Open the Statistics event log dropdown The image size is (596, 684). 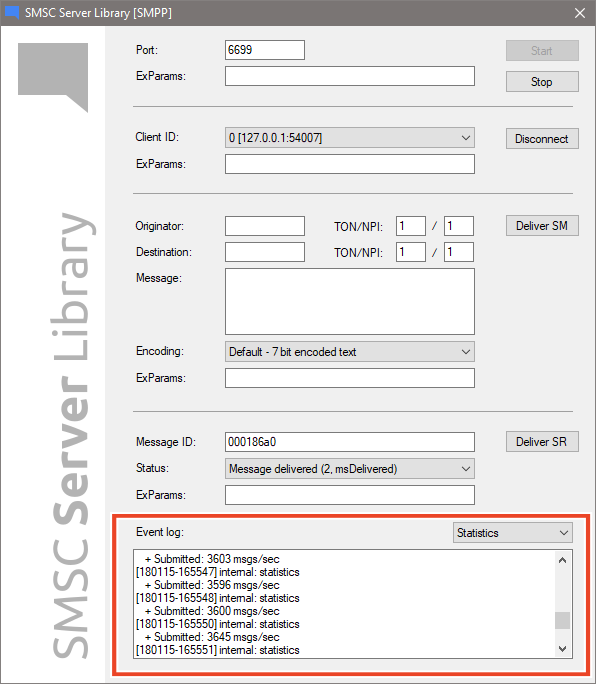pos(513,533)
